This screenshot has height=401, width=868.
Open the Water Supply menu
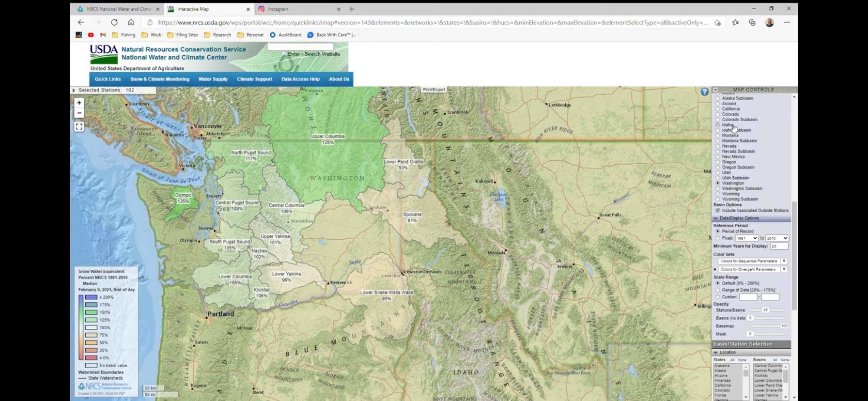coord(213,79)
